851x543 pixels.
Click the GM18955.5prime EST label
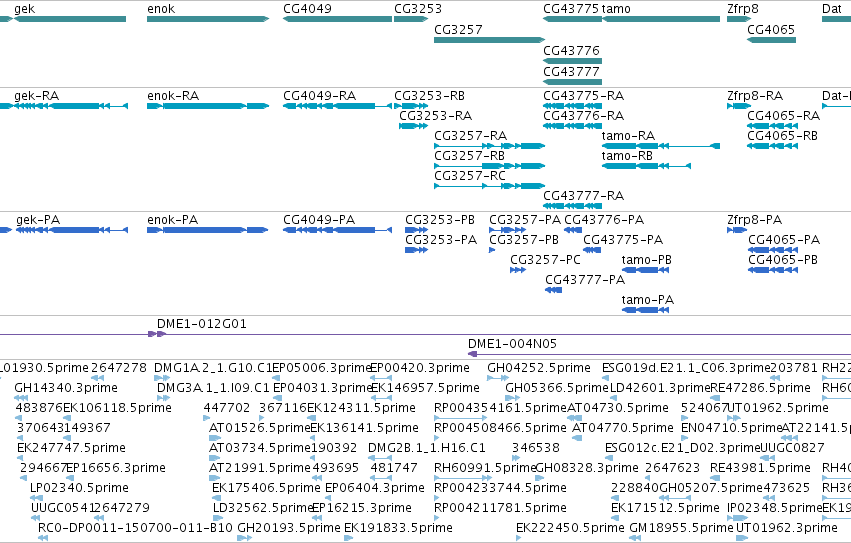click(681, 528)
